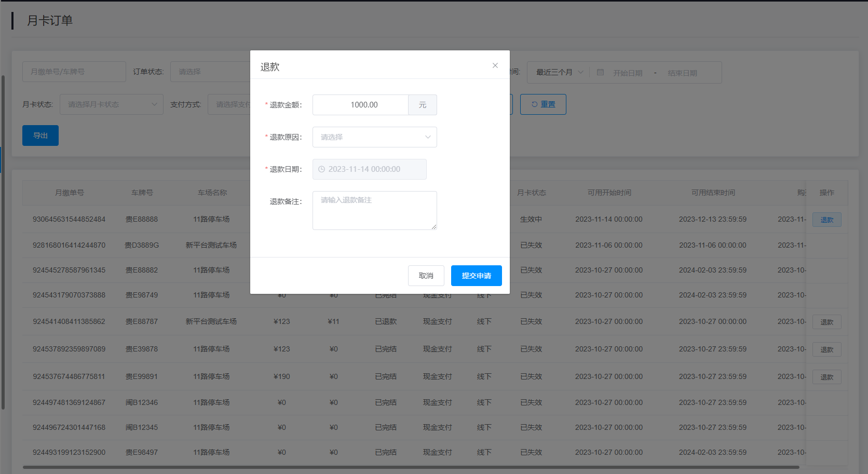Click the clock icon in 退款日期 field
Image resolution: width=868 pixels, height=474 pixels.
[x=321, y=169]
